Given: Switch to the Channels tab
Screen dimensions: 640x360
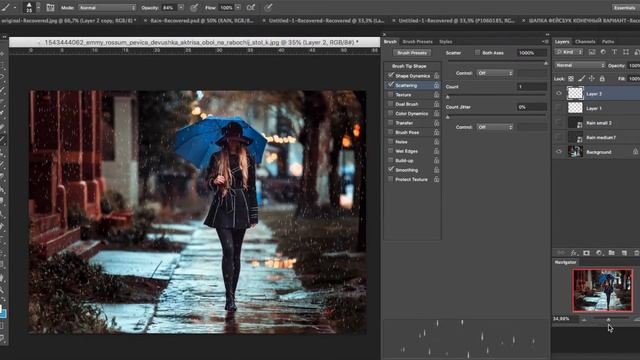Looking at the screenshot, I should [x=585, y=41].
